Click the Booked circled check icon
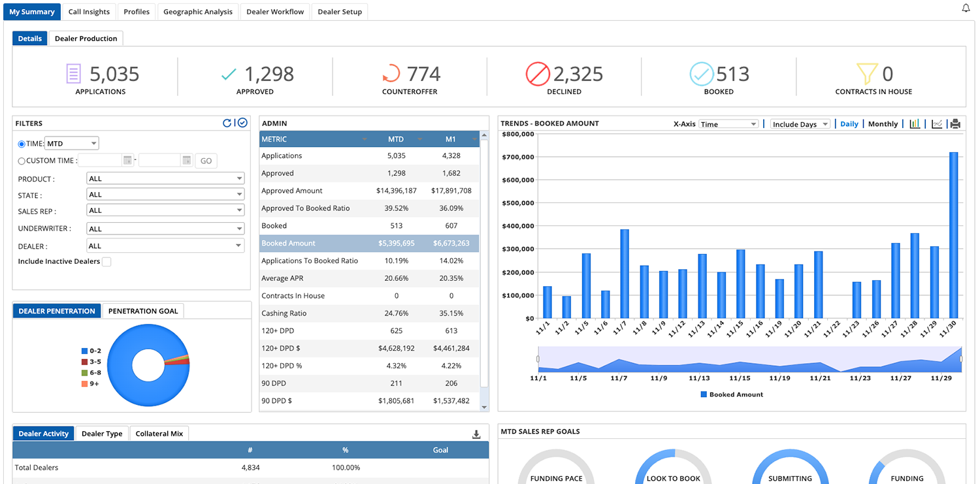Screen dimensions: 980x484 [x=702, y=74]
